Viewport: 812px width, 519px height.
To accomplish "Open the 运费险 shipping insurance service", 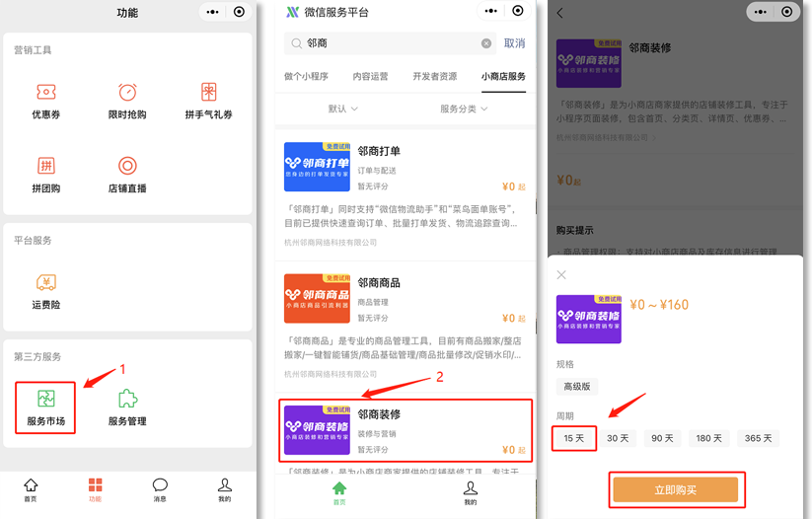I will pyautogui.click(x=46, y=292).
